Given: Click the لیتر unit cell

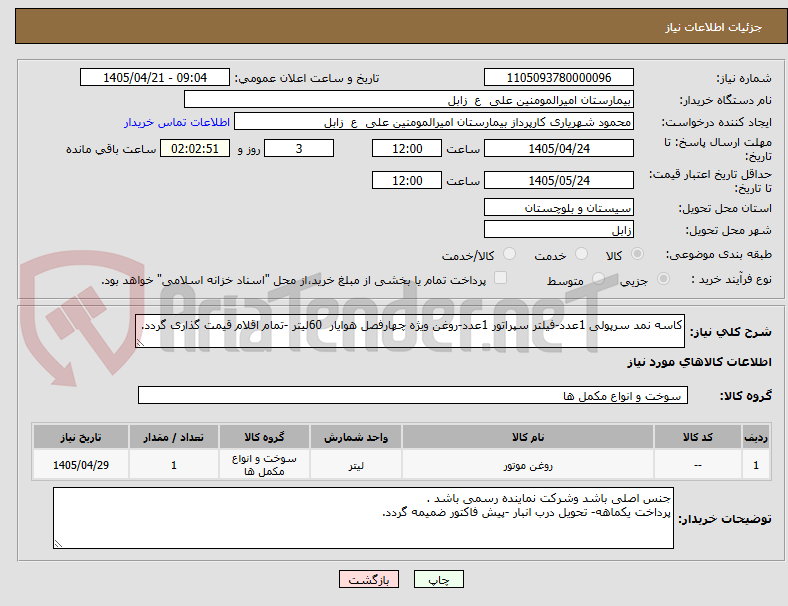Looking at the screenshot, I should pos(356,465).
